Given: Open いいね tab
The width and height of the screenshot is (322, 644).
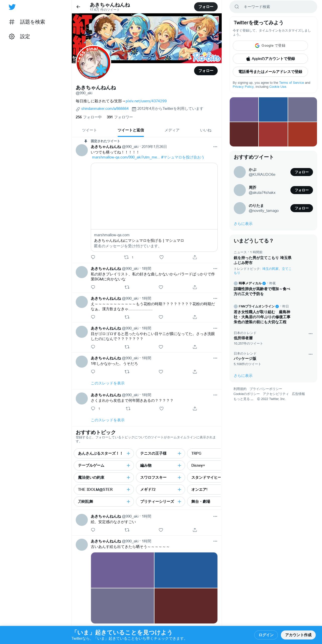Looking at the screenshot, I should 206,130.
